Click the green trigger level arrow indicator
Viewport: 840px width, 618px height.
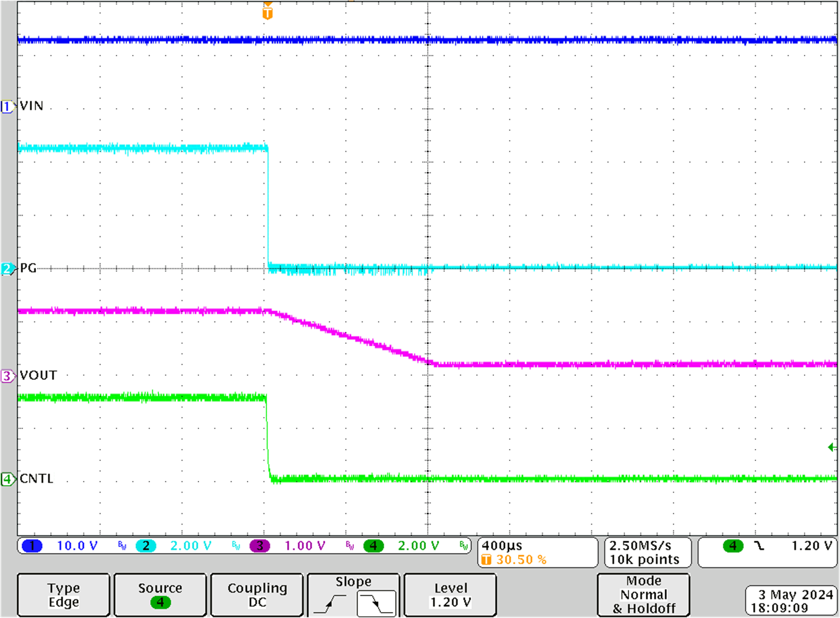pos(831,446)
